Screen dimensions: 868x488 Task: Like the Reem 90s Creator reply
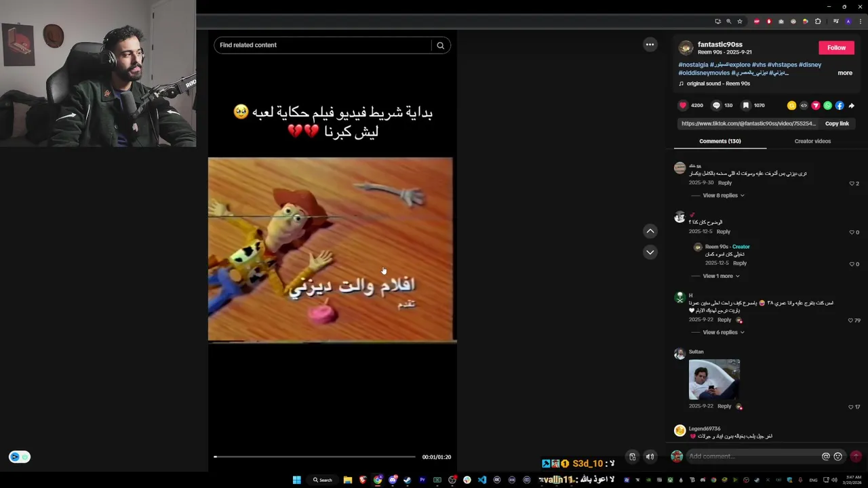click(852, 264)
